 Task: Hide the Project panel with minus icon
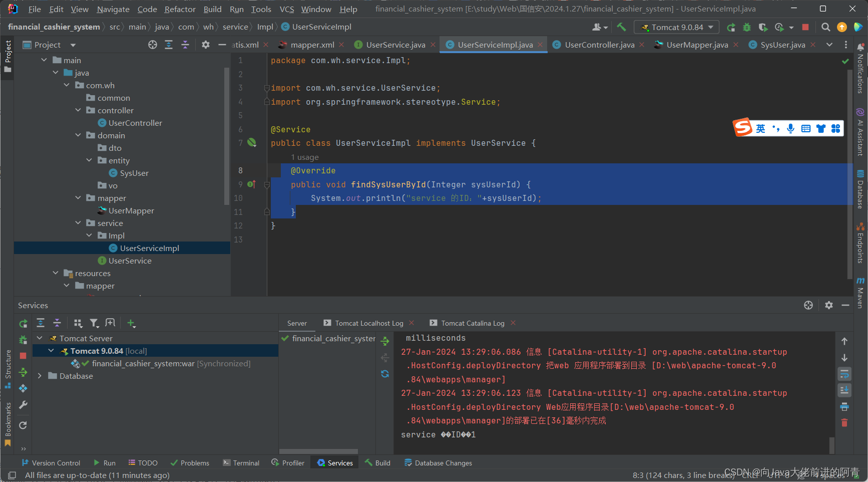(x=222, y=45)
